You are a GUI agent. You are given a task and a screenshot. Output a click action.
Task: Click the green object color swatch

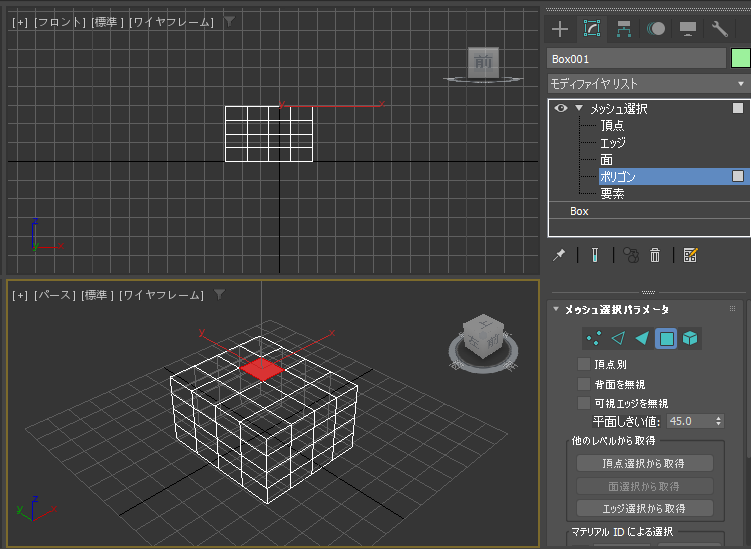click(740, 58)
